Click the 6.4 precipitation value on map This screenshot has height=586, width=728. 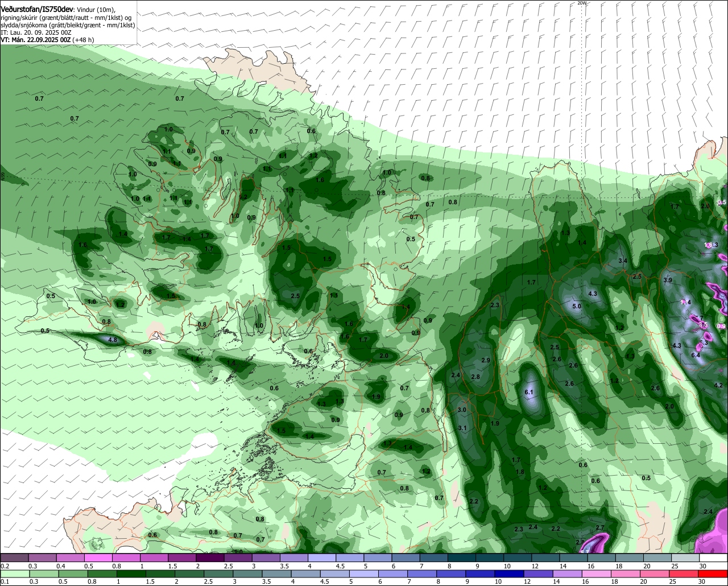point(696,355)
